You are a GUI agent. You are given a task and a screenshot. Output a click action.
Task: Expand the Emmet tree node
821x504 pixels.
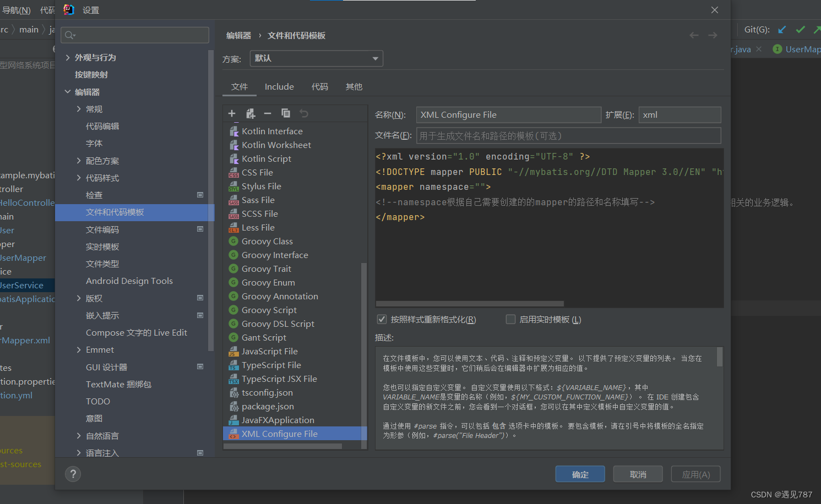(x=79, y=349)
